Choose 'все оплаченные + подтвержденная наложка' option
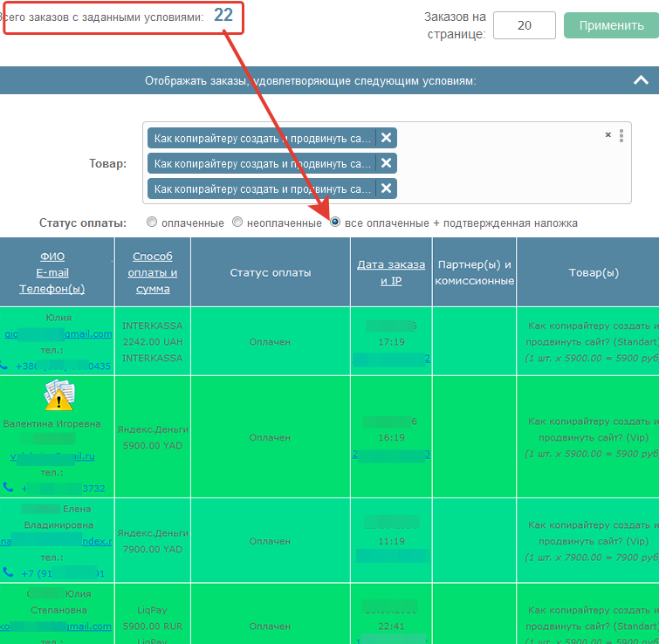Image resolution: width=659 pixels, height=644 pixels. pyautogui.click(x=335, y=223)
